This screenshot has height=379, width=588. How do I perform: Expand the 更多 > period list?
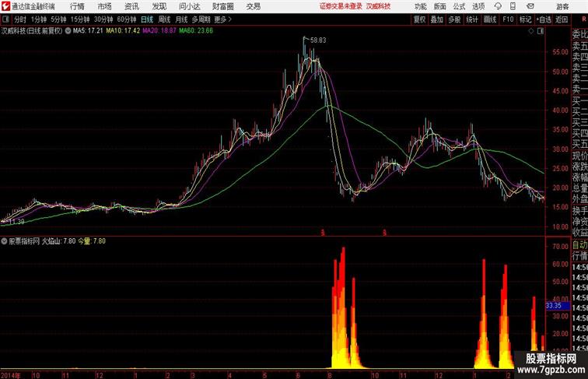(x=222, y=19)
